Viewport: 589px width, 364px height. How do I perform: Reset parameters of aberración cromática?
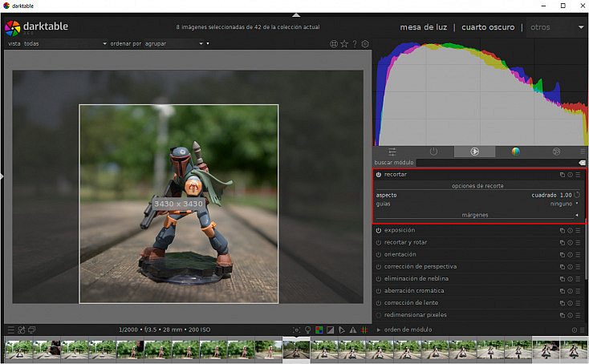point(571,291)
